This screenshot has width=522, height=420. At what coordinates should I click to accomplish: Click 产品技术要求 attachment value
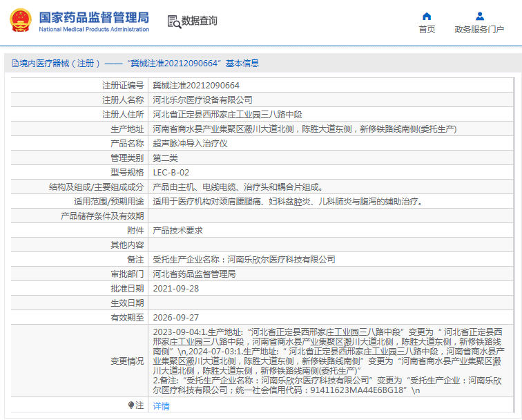click(x=177, y=231)
